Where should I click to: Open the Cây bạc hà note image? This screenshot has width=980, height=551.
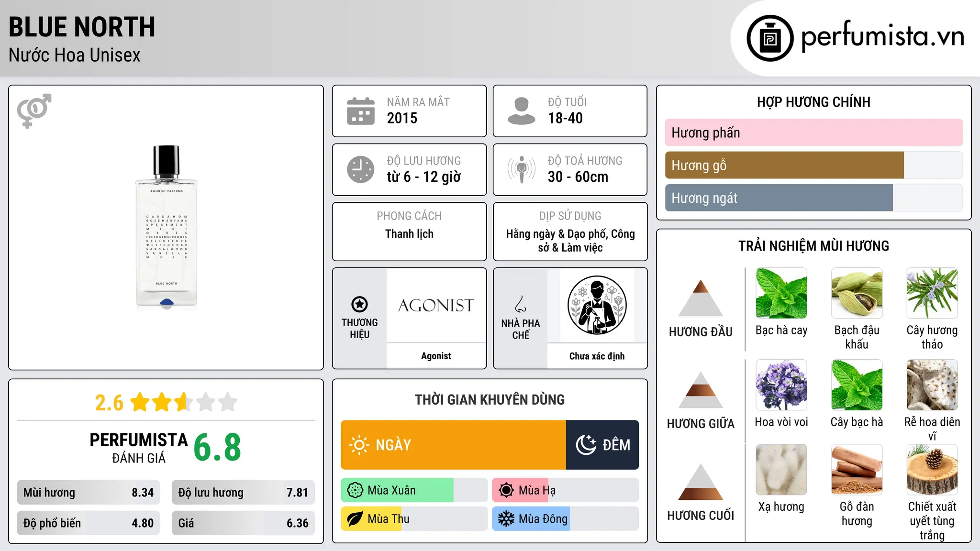[x=857, y=385]
